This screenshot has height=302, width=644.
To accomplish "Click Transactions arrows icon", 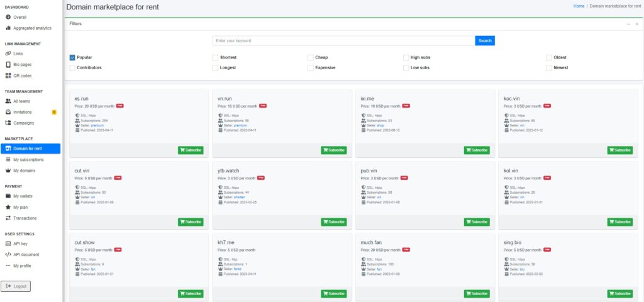I will click(8, 218).
